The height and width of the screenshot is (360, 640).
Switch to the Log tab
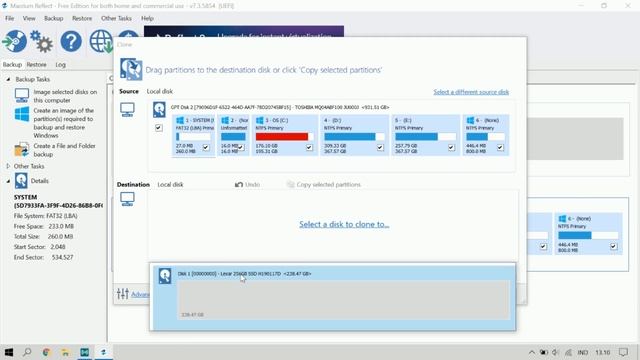pyautogui.click(x=60, y=64)
